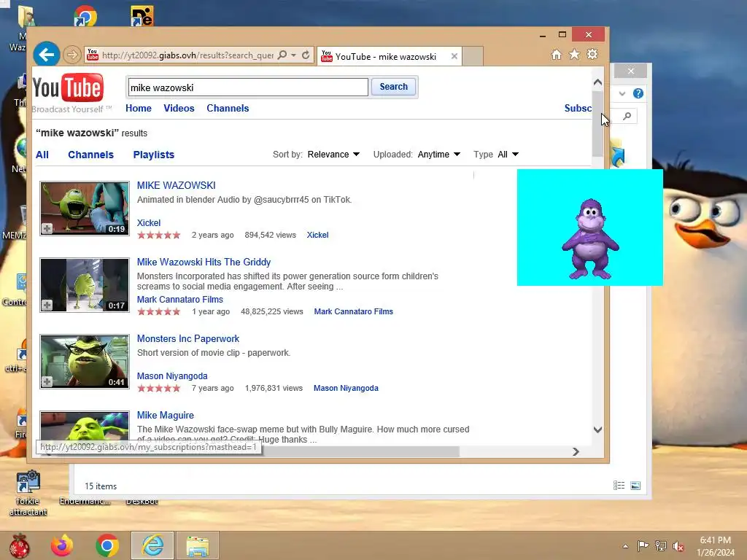Close the Explorer window behind the browser
Screen dimensions: 747x560
click(x=630, y=71)
